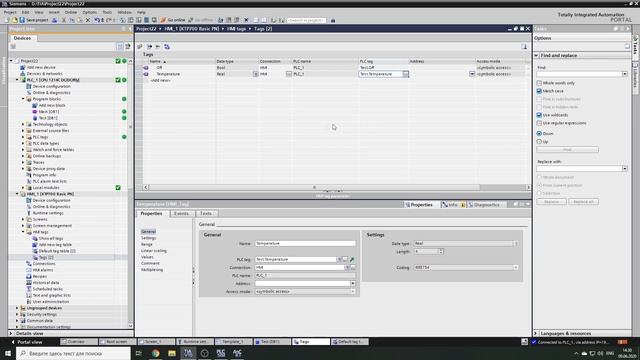Open Online & diagnostics under PLC_1
640x360 pixels.
click(x=51, y=93)
